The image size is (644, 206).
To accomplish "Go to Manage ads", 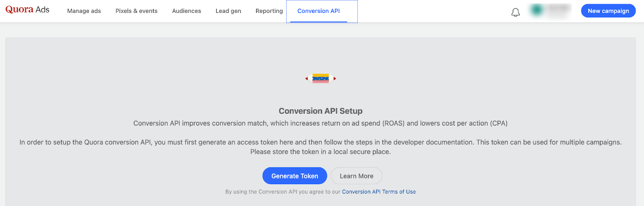I will pos(84,11).
